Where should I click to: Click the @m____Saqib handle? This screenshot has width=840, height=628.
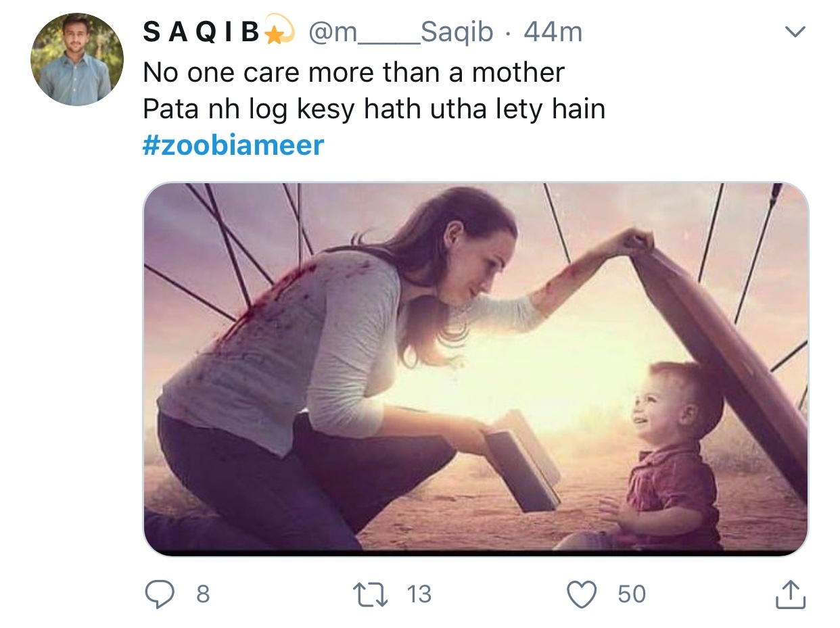(x=401, y=32)
